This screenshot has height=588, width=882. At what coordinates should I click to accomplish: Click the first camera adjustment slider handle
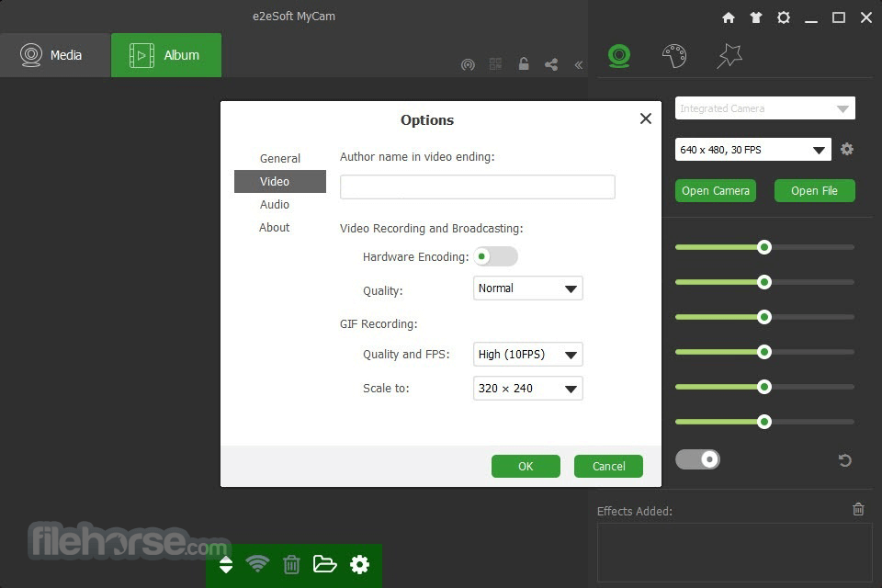pos(763,247)
